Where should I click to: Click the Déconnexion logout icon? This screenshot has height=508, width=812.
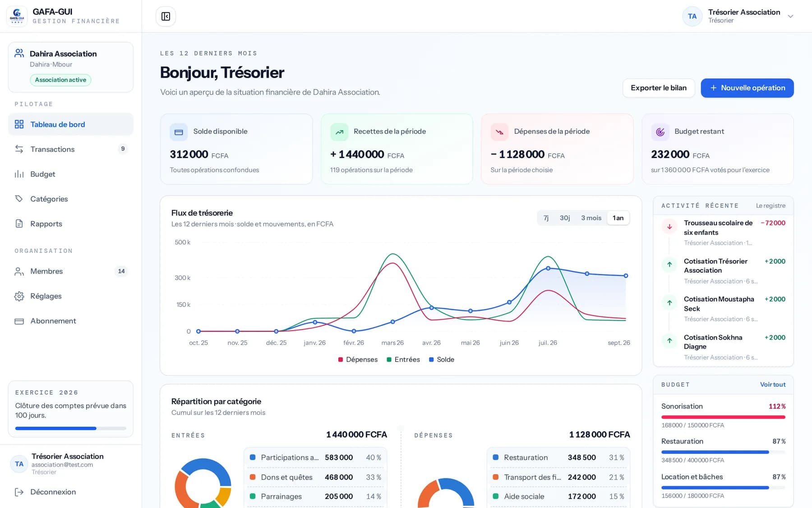pos(19,492)
